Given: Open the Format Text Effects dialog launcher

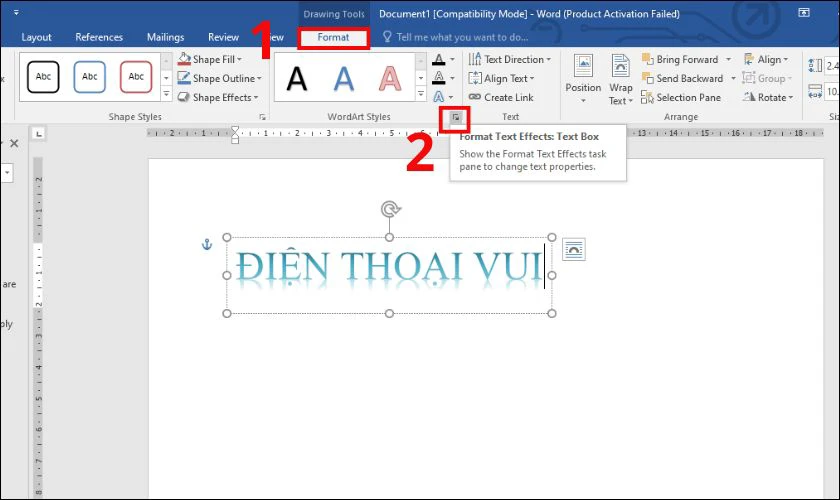Looking at the screenshot, I should pos(455,117).
